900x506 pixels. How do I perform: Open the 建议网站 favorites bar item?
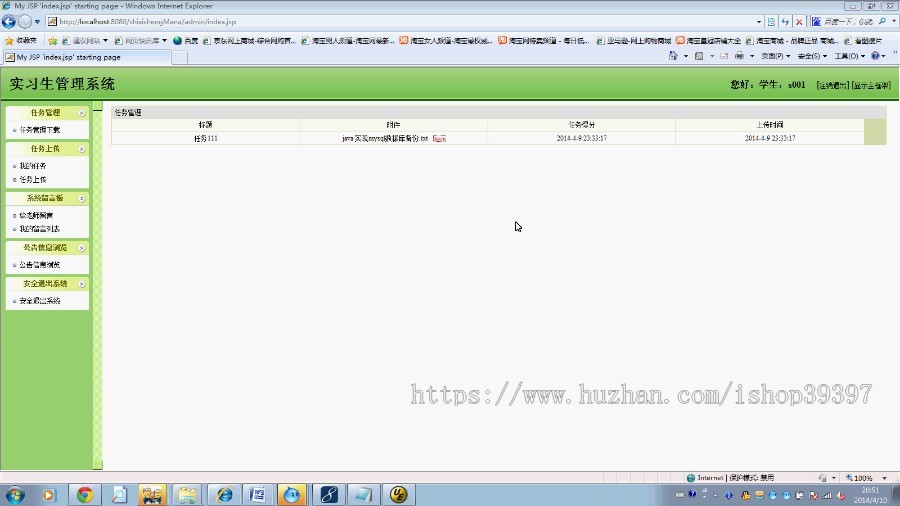click(85, 41)
